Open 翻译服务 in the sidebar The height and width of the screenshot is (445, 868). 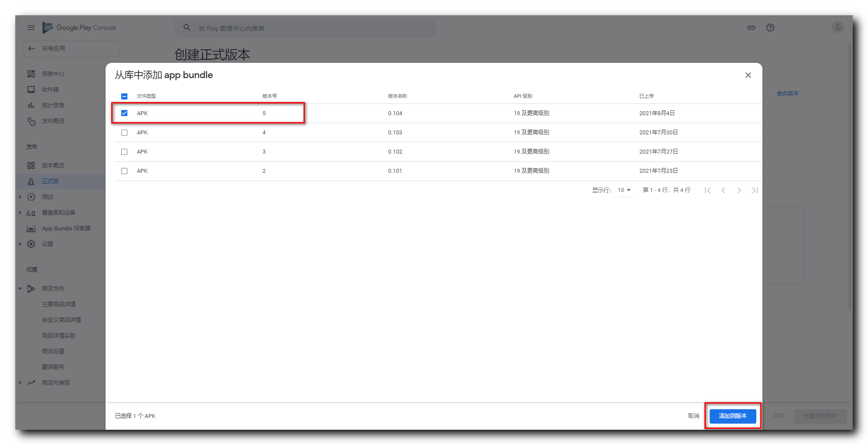click(53, 367)
